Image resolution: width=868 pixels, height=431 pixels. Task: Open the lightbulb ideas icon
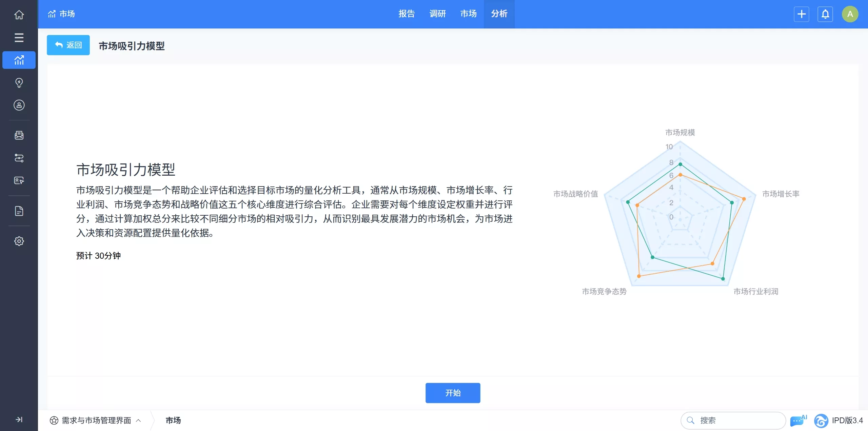tap(19, 83)
